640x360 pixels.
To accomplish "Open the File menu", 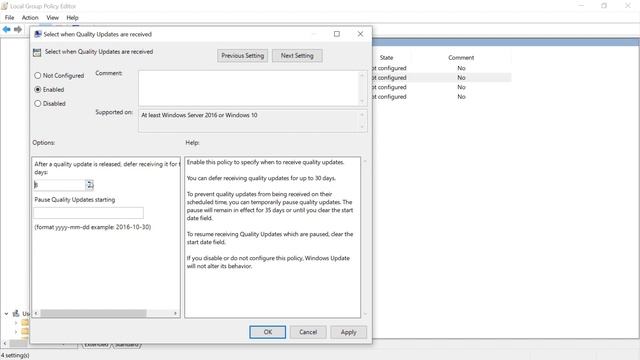I will pos(9,18).
